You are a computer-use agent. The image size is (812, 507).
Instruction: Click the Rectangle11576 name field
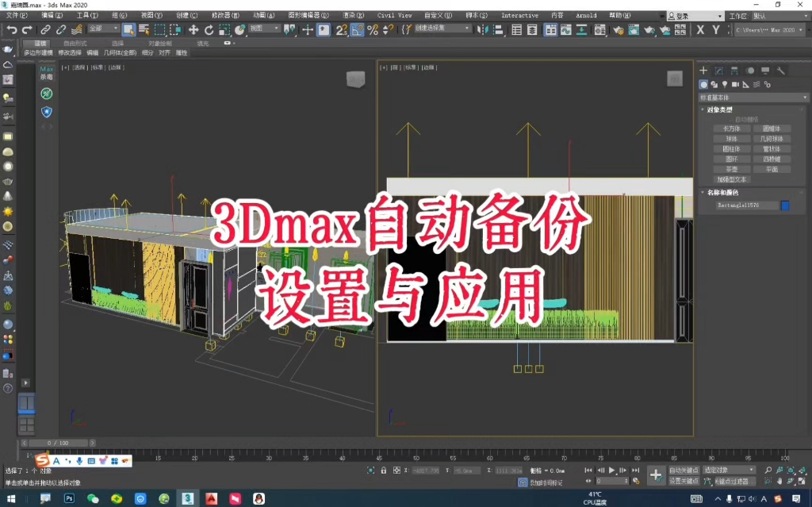tap(749, 205)
